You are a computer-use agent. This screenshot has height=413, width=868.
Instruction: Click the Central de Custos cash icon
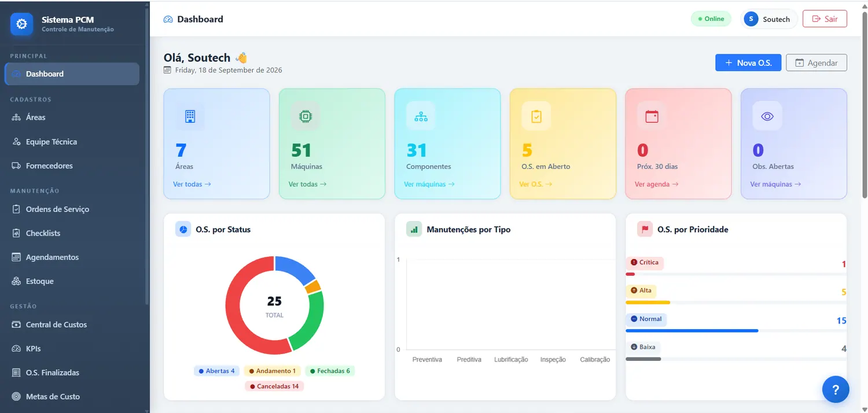[16, 325]
